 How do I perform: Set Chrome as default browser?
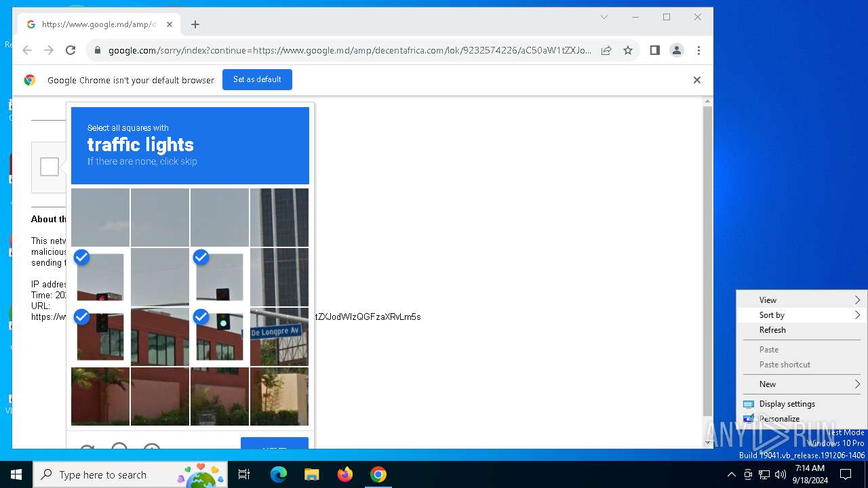click(257, 79)
